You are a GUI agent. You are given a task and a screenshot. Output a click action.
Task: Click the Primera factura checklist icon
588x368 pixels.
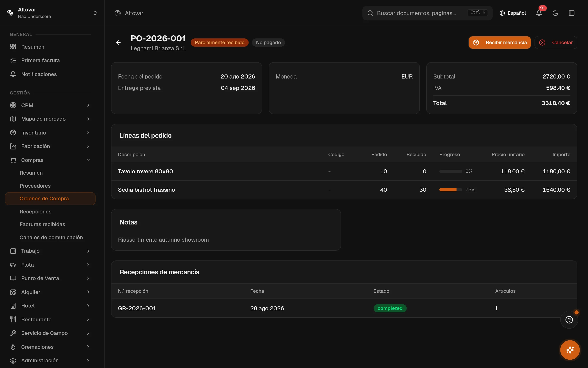13,60
